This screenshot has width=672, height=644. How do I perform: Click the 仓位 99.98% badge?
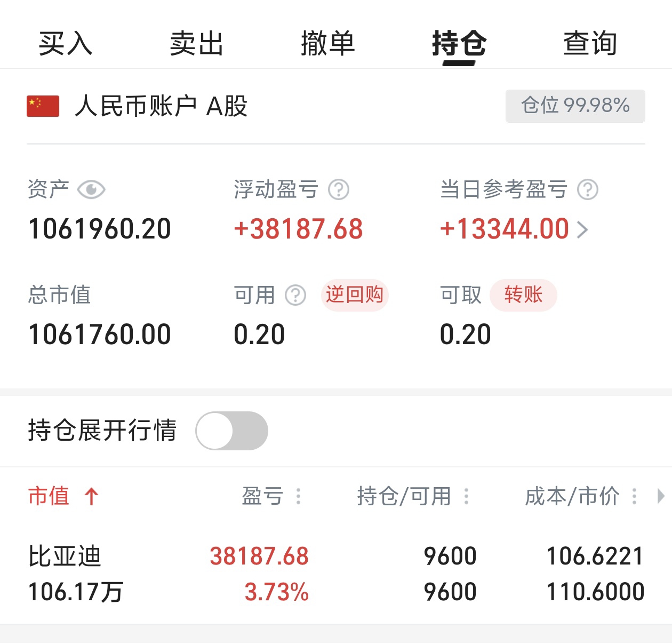click(x=575, y=106)
